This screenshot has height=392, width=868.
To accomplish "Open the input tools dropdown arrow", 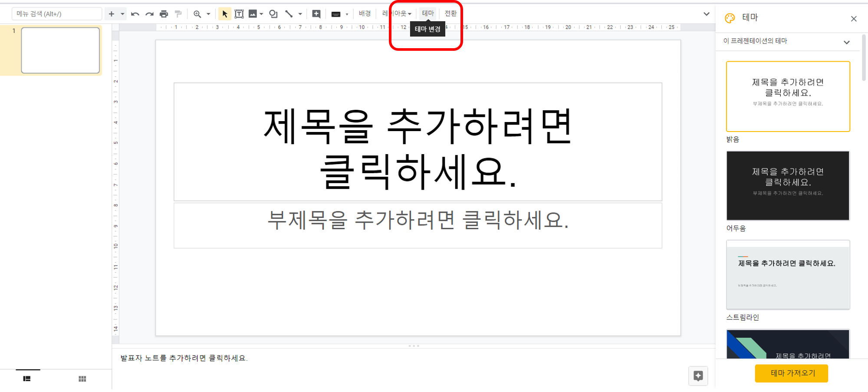I will 347,14.
